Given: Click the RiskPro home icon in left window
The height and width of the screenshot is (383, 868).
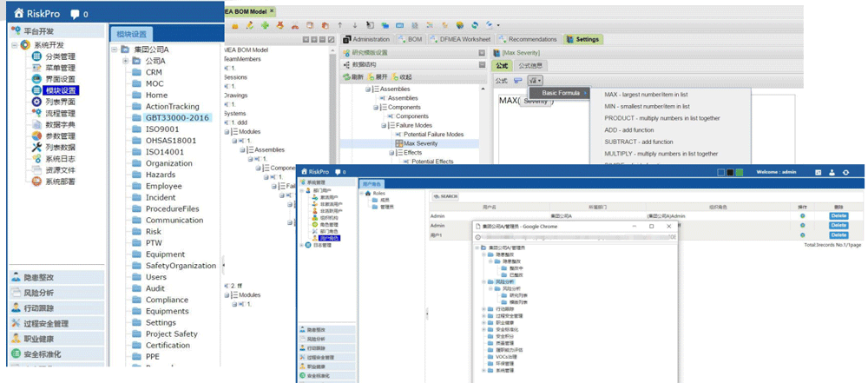Looking at the screenshot, I should coord(19,13).
